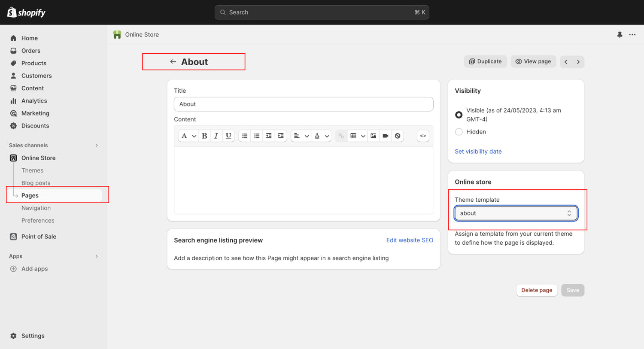
Task: Open the Theme template dropdown
Action: point(516,213)
